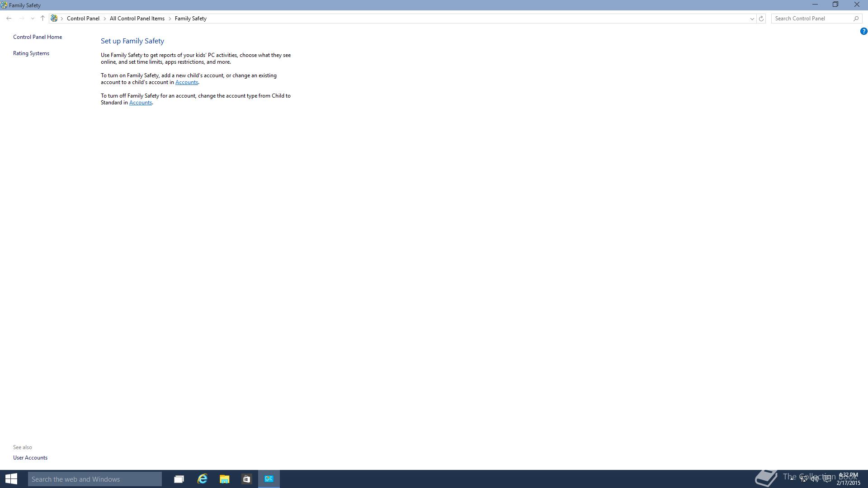This screenshot has width=868, height=488.
Task: Click the taskbar Search the web and Windows box
Action: (x=95, y=479)
